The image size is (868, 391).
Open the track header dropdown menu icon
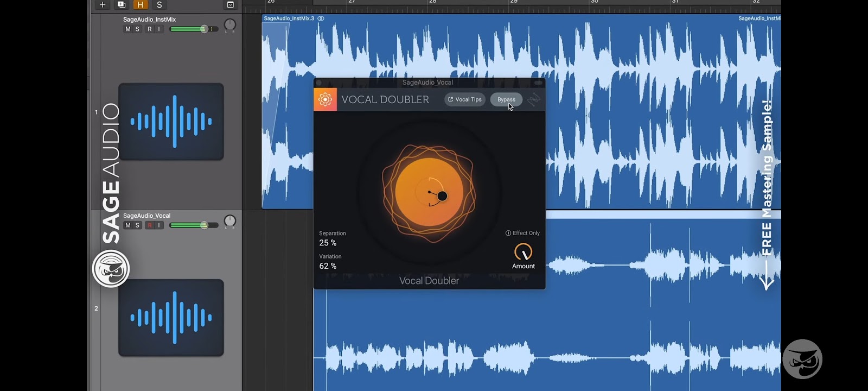click(231, 5)
